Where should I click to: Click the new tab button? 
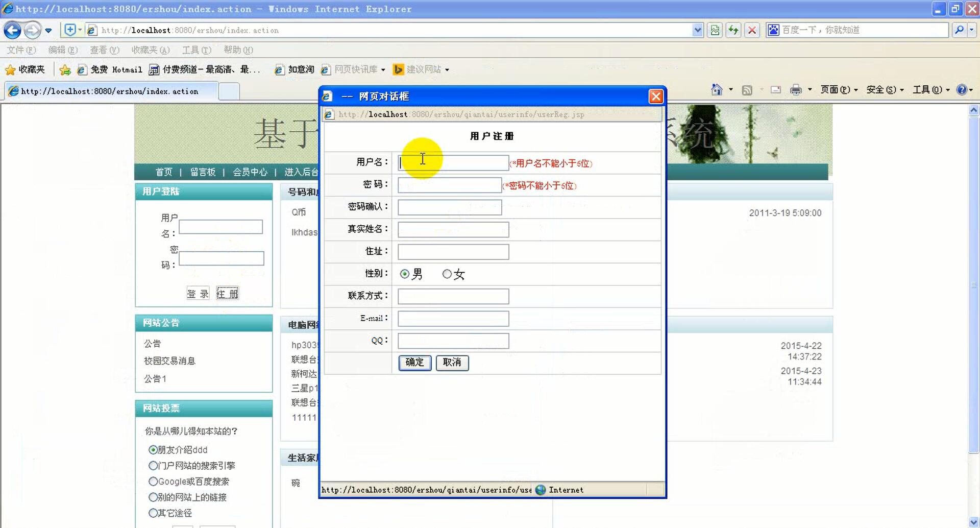[229, 91]
